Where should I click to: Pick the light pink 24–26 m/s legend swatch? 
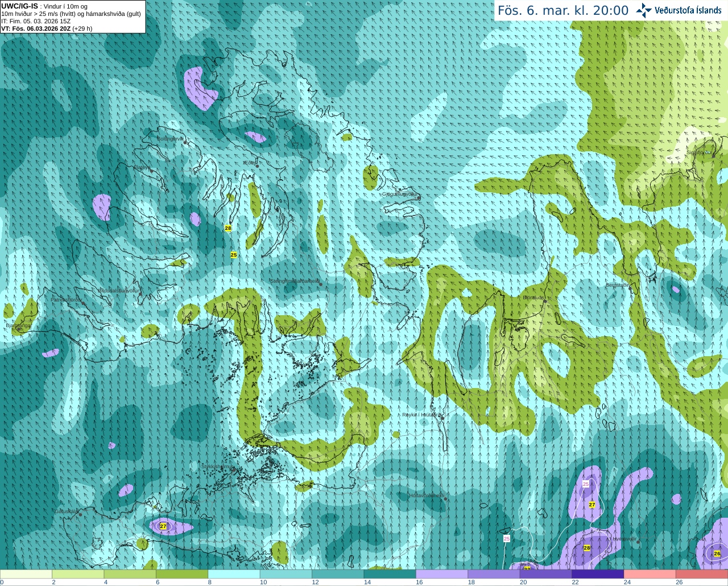651,574
